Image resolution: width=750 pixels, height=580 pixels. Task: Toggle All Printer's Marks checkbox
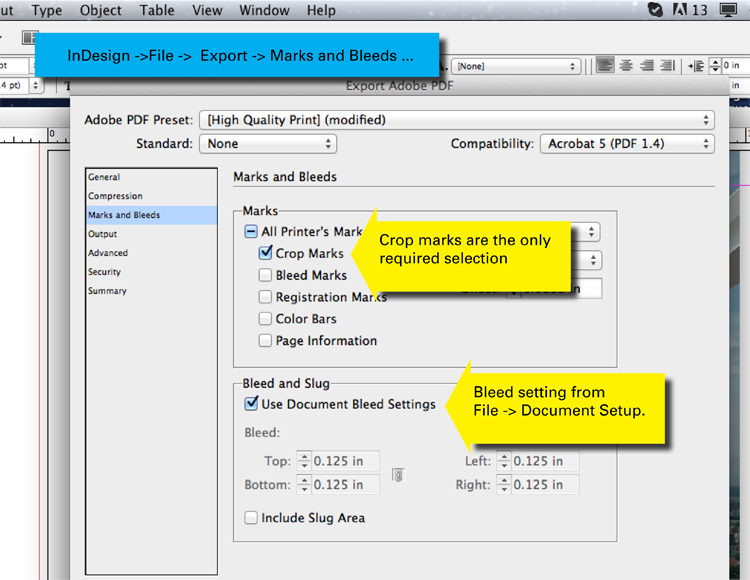(251, 232)
